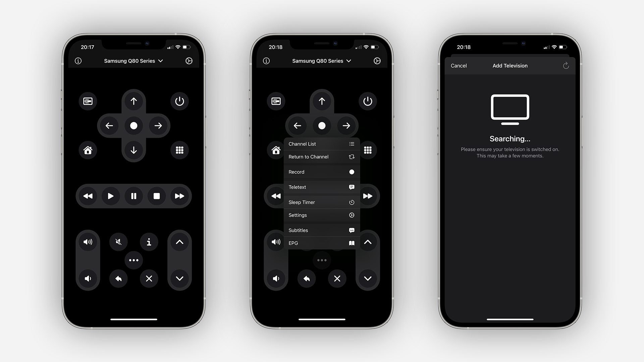The height and width of the screenshot is (362, 644).
Task: Tap the Power button icon
Action: click(180, 101)
